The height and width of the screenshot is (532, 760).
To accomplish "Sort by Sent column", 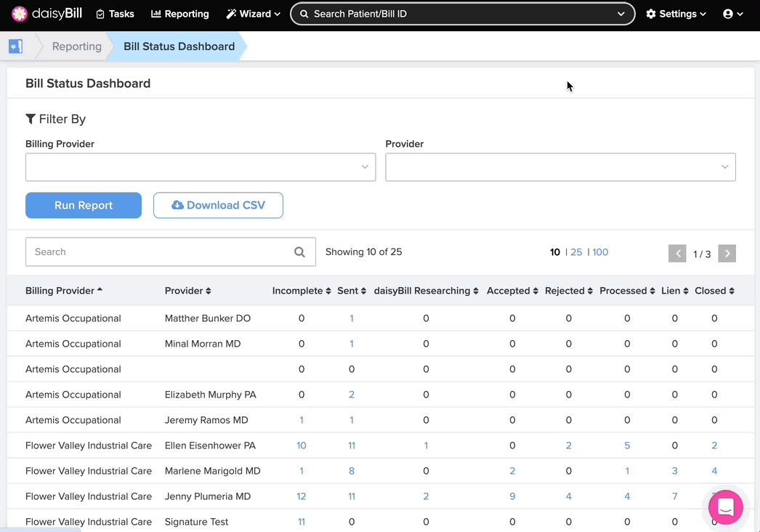I will point(352,291).
